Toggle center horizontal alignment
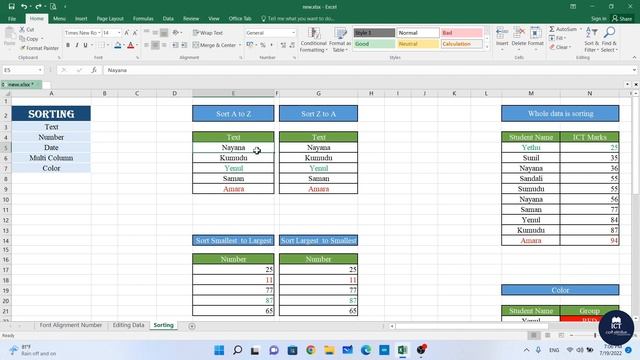The height and width of the screenshot is (360, 640). pos(155,45)
